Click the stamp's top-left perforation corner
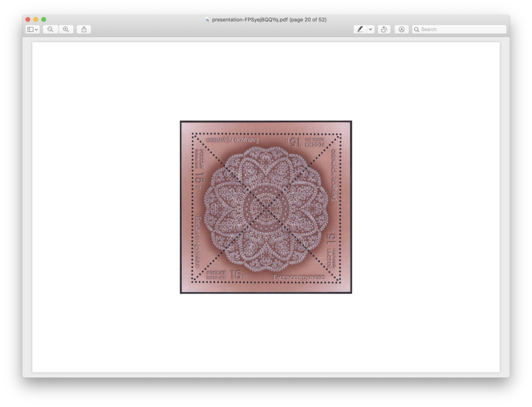Screen dimensions: 532x407 tap(193, 134)
